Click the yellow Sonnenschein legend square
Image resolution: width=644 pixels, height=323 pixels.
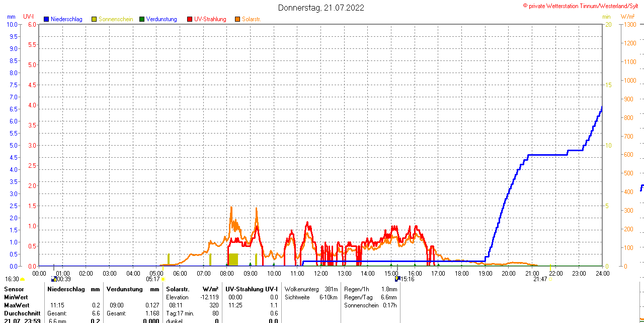(94, 19)
